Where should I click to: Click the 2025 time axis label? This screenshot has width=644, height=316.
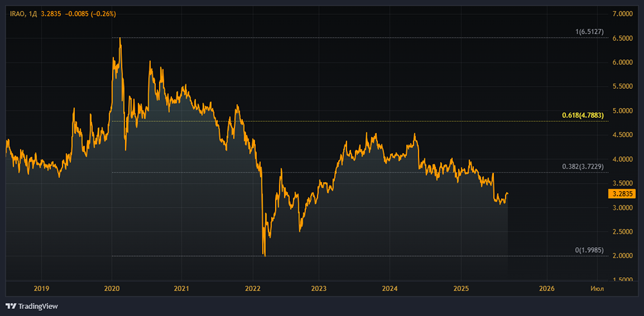pos(461,288)
